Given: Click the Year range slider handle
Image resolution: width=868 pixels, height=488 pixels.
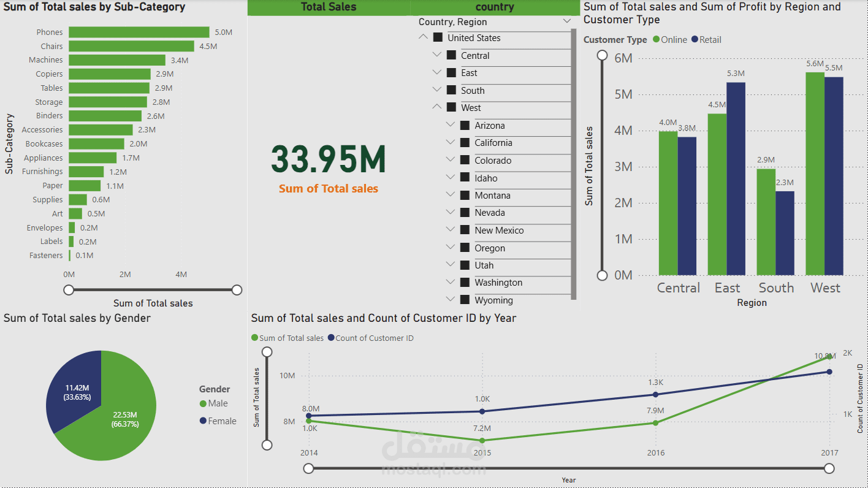Looking at the screenshot, I should 308,468.
